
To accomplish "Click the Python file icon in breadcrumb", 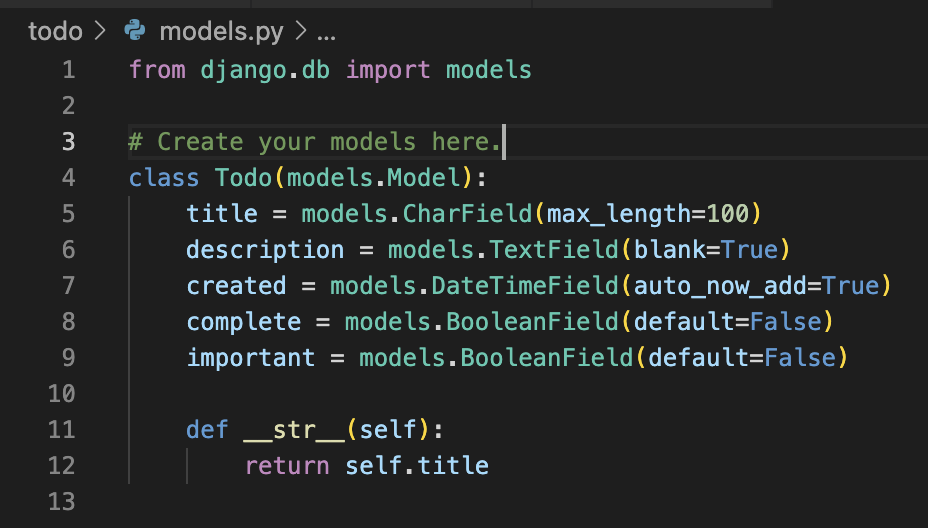I will coord(135,30).
